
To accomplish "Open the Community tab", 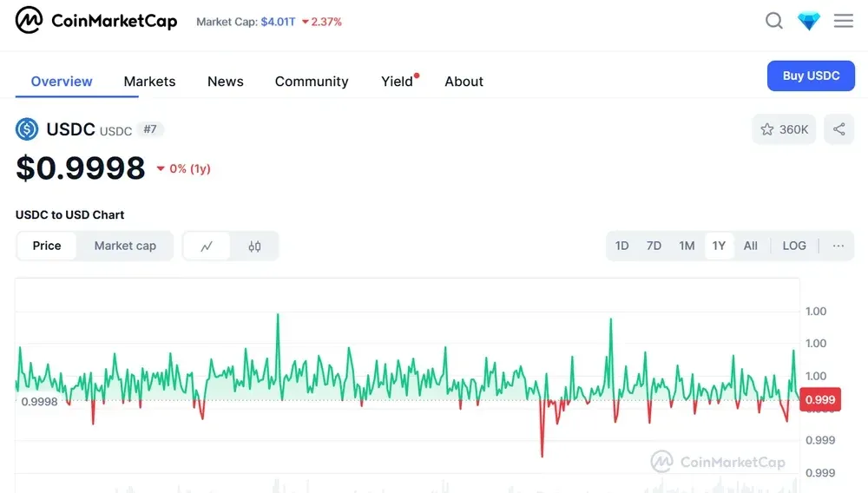I will point(312,82).
